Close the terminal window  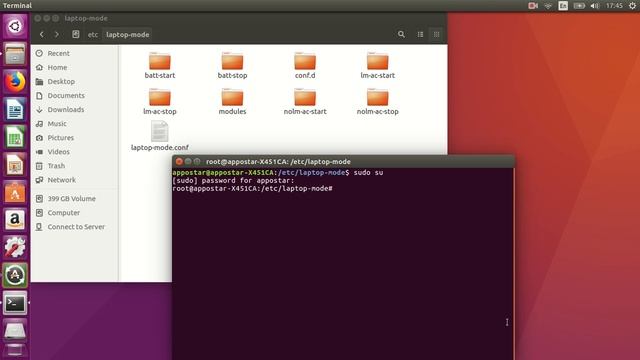[179, 162]
